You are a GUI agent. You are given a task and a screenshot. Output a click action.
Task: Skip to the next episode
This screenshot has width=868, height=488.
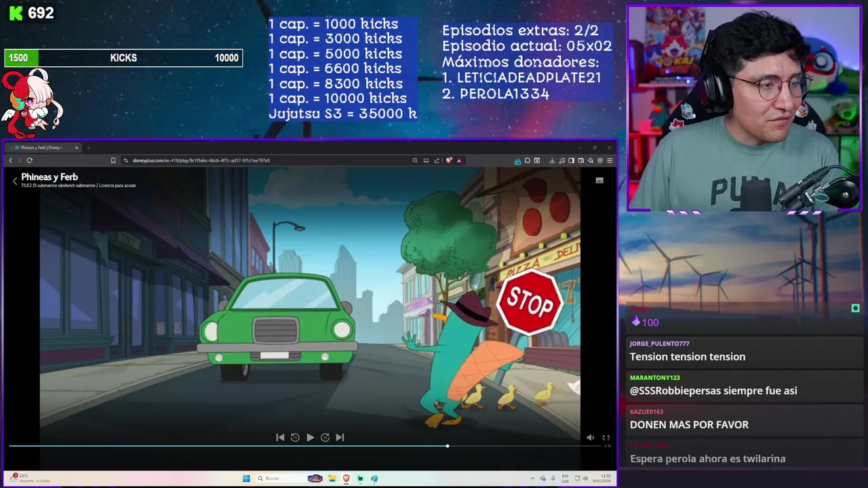coord(340,437)
